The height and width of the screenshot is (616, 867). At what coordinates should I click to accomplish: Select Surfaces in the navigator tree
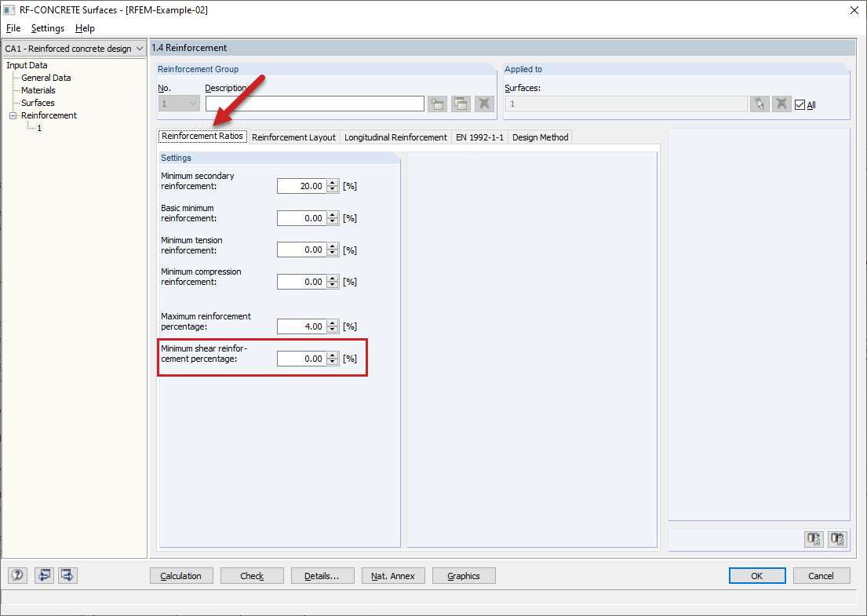point(38,103)
